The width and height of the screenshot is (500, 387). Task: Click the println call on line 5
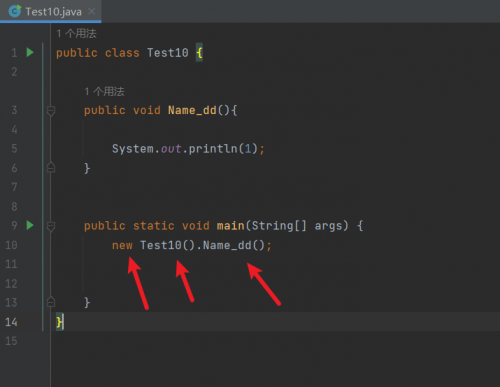point(213,149)
